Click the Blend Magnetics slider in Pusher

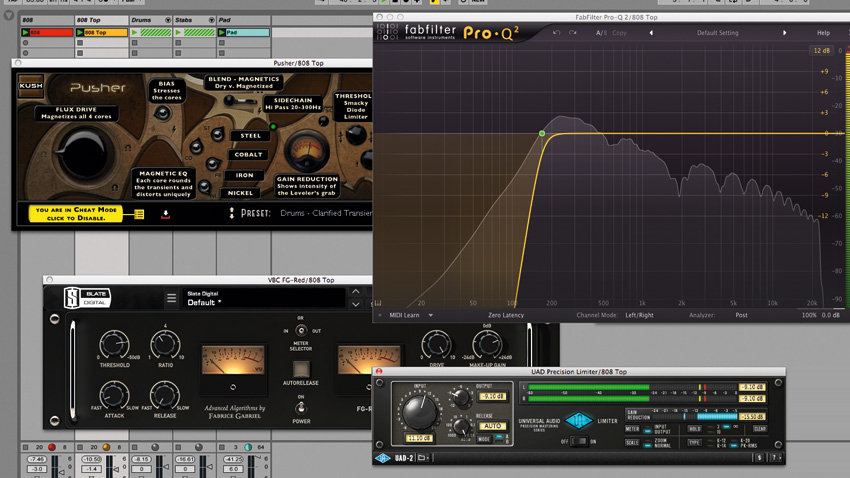[x=232, y=101]
